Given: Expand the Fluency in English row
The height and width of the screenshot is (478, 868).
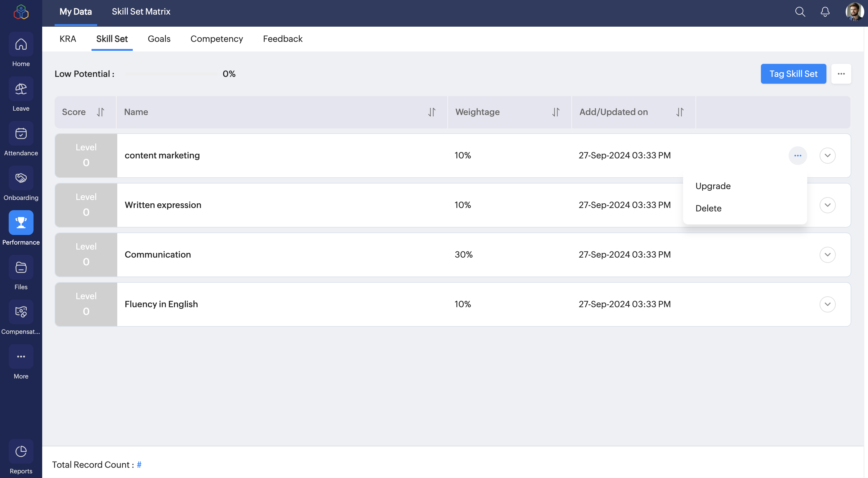Looking at the screenshot, I should click(x=827, y=304).
